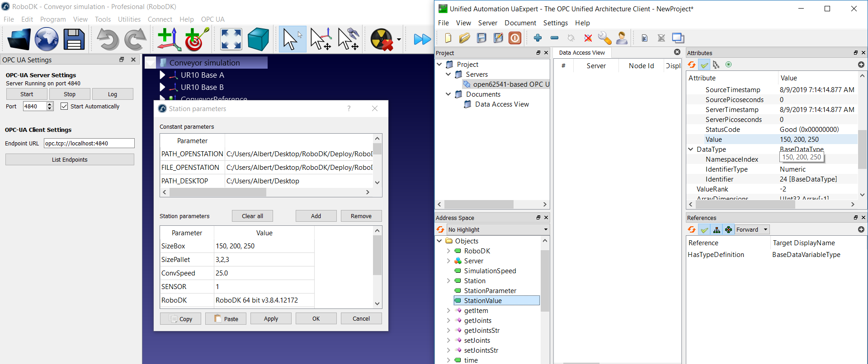Image resolution: width=868 pixels, height=364 pixels.
Task: Click the Add reference frame icon
Action: click(168, 39)
